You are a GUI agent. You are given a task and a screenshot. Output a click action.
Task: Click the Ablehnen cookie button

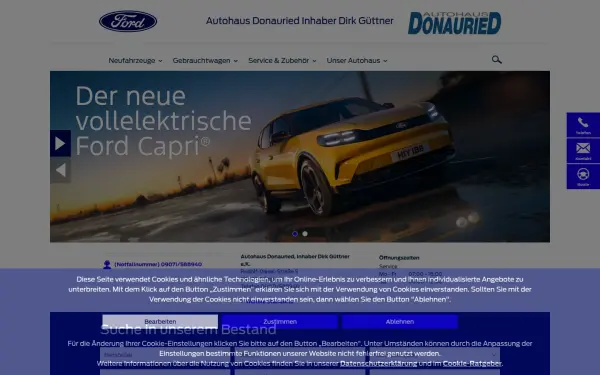pos(400,321)
